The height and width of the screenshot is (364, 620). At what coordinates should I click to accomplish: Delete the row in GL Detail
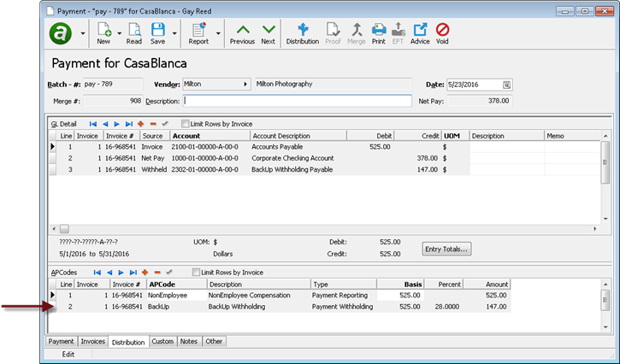153,124
